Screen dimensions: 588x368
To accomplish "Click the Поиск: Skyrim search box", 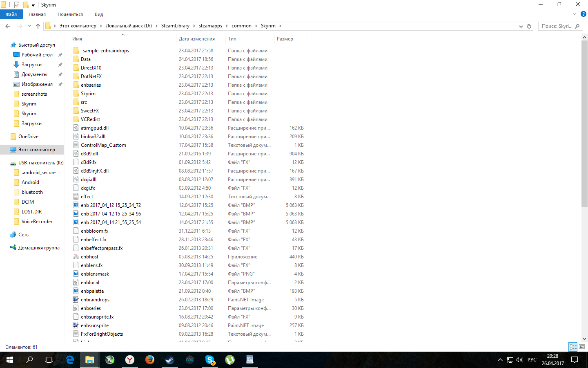I will click(560, 26).
